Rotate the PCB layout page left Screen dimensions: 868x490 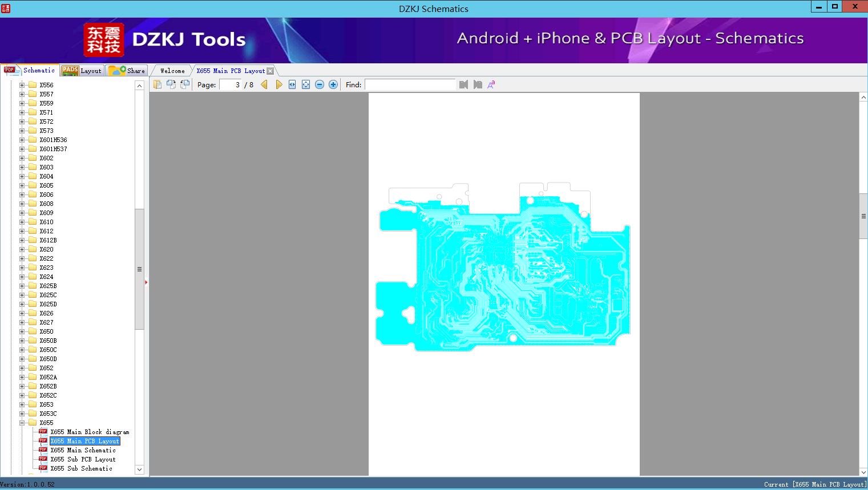click(x=171, y=84)
